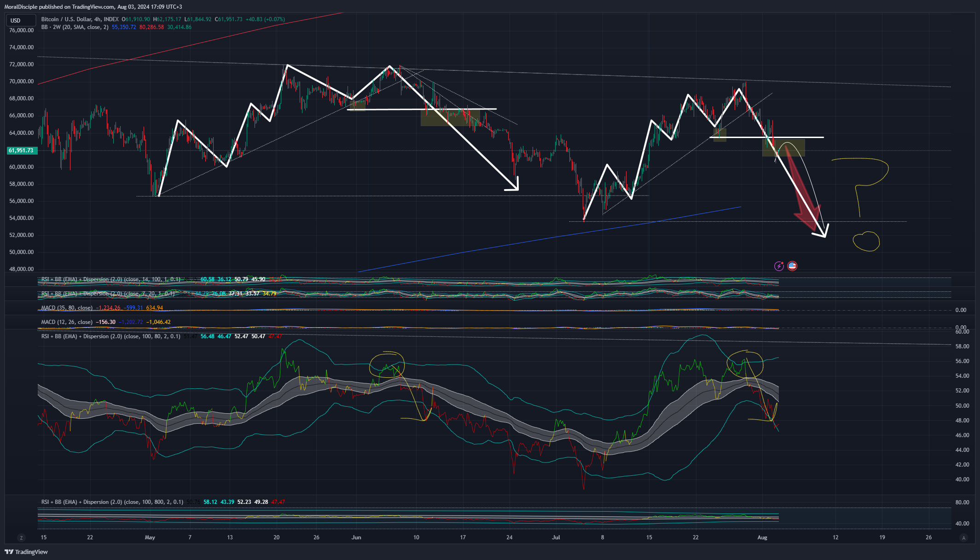Click the open value O61,910.90

coord(136,19)
